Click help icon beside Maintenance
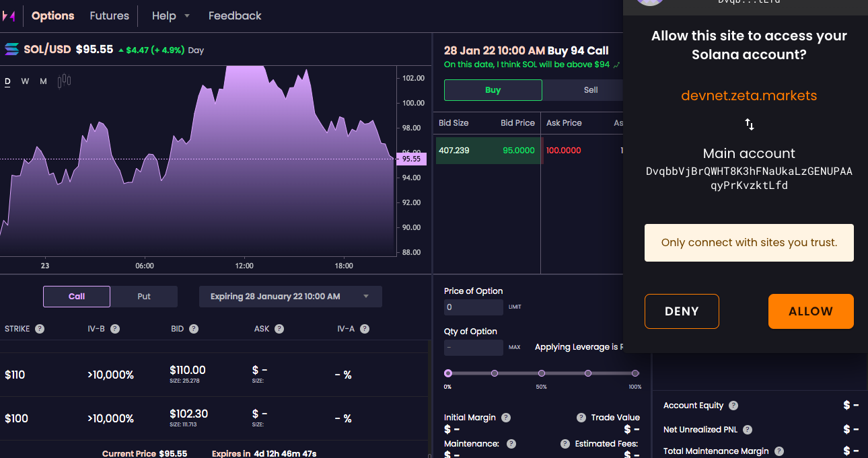868x458 pixels. point(511,444)
